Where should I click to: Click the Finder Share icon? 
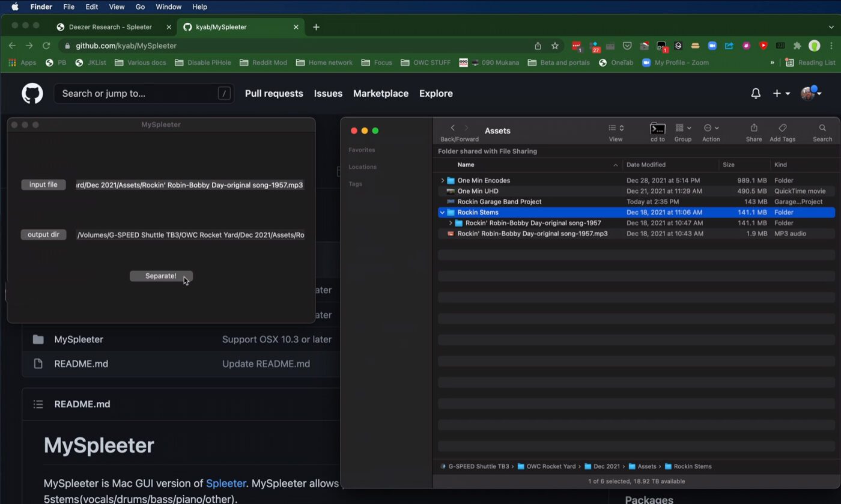[x=754, y=128]
